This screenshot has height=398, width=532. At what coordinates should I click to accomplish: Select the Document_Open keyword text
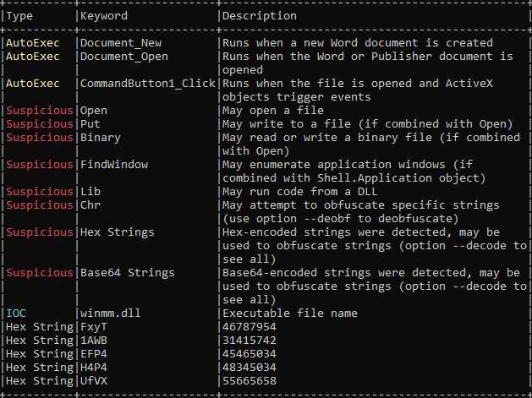coord(124,57)
